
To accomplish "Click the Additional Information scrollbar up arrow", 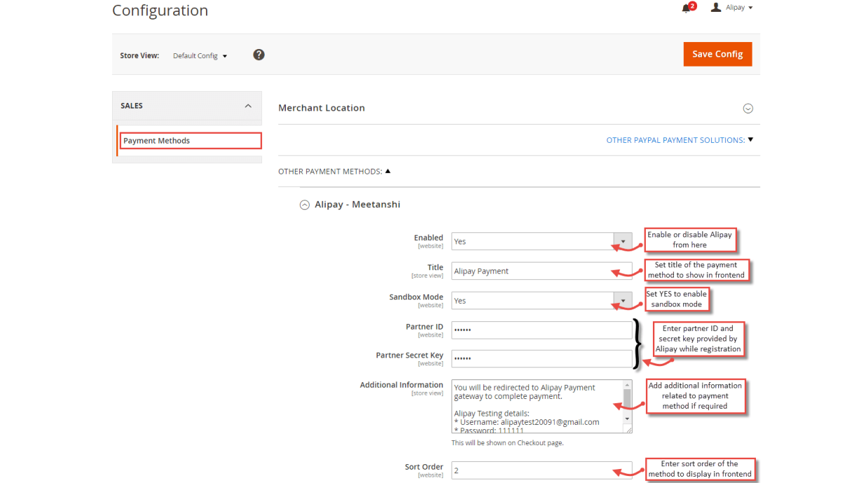I will tap(628, 385).
